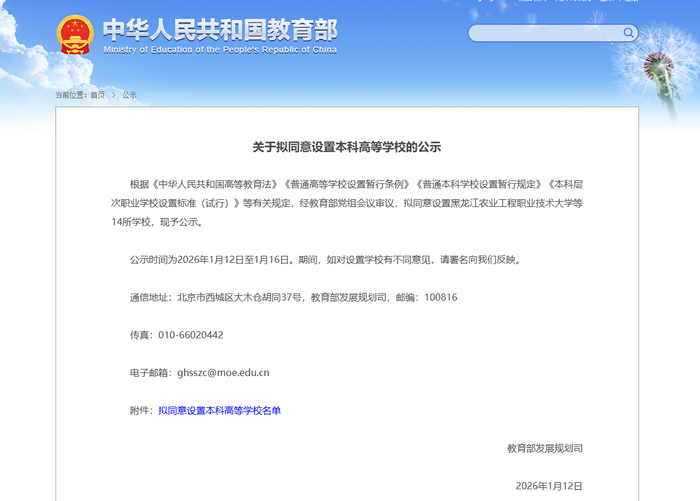Click the fax number 010-66020442
The width and height of the screenshot is (700, 501).
(x=191, y=335)
